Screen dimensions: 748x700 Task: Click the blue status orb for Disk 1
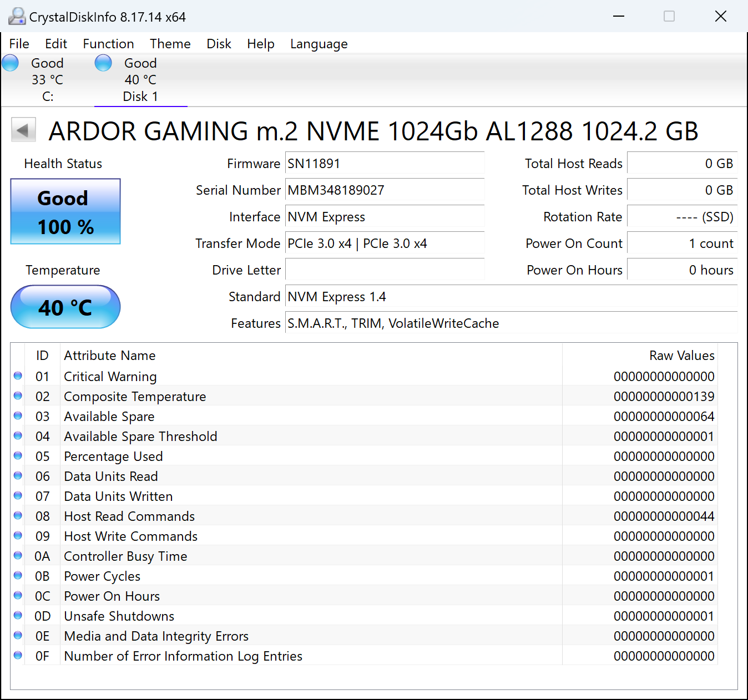[103, 63]
